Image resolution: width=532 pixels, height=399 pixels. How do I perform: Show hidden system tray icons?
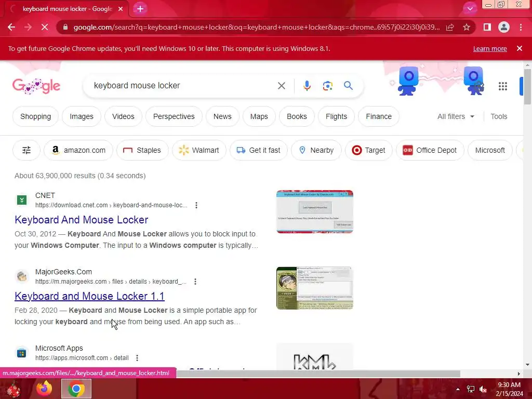click(458, 389)
